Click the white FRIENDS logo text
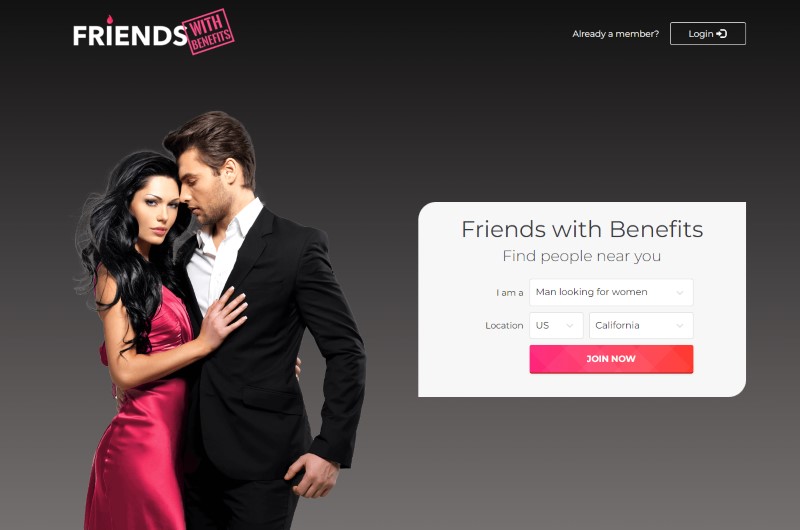This screenshot has width=800, height=530. pyautogui.click(x=130, y=36)
